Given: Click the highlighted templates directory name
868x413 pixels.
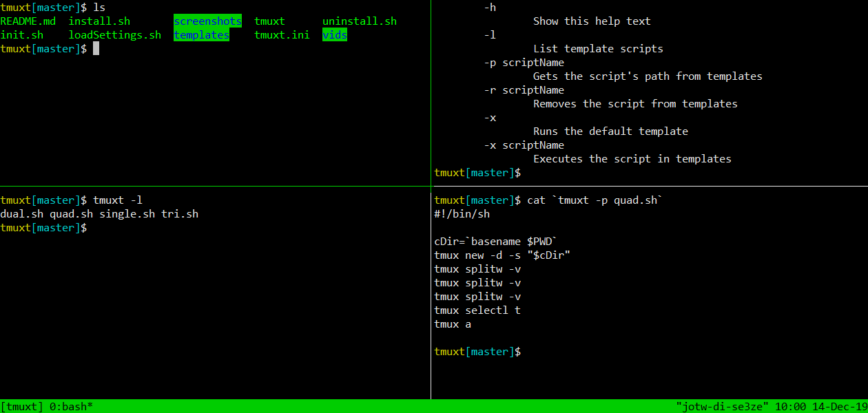Looking at the screenshot, I should (201, 35).
